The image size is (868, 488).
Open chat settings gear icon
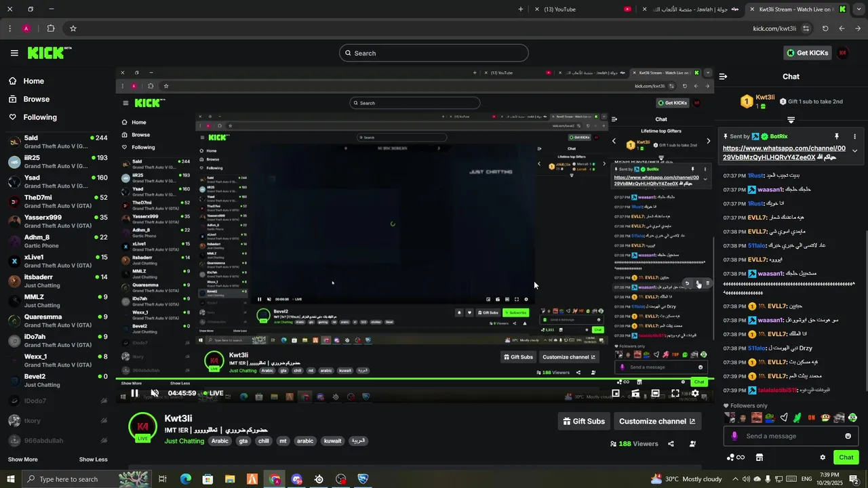pyautogui.click(x=823, y=457)
